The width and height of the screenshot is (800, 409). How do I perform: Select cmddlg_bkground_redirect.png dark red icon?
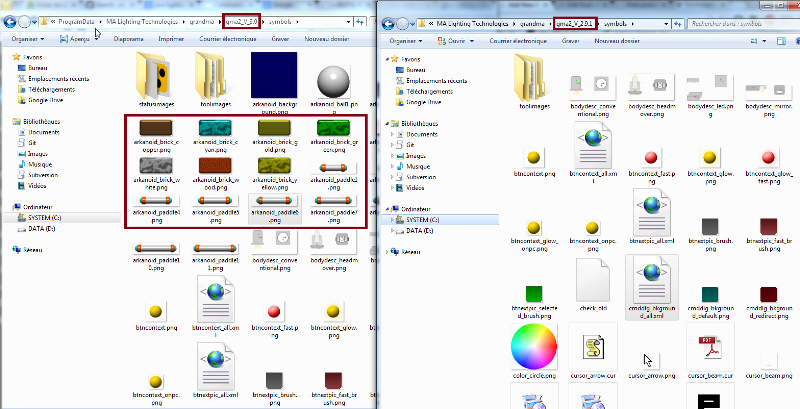coord(768,294)
